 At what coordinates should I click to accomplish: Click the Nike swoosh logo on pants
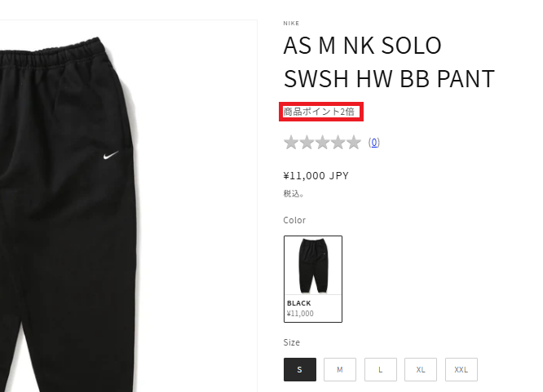point(112,156)
